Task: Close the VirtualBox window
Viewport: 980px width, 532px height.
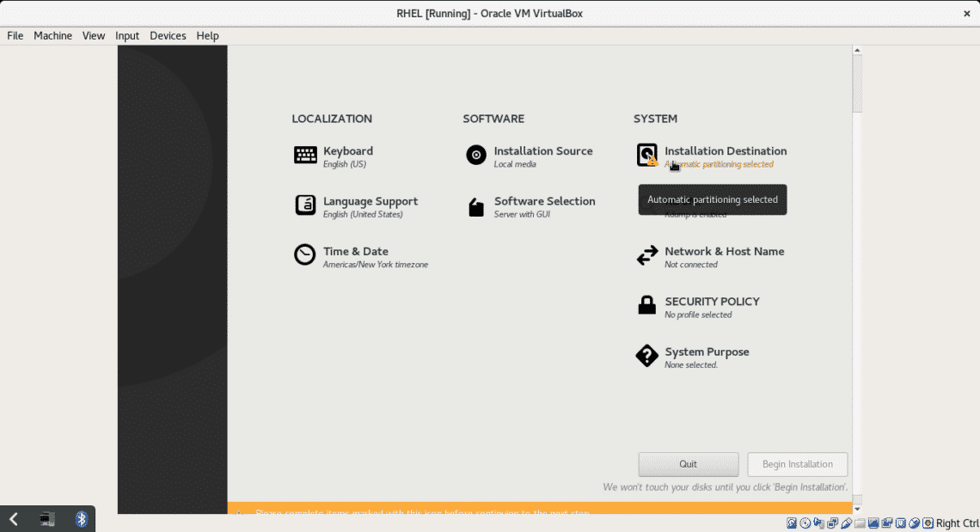Action: (967, 13)
